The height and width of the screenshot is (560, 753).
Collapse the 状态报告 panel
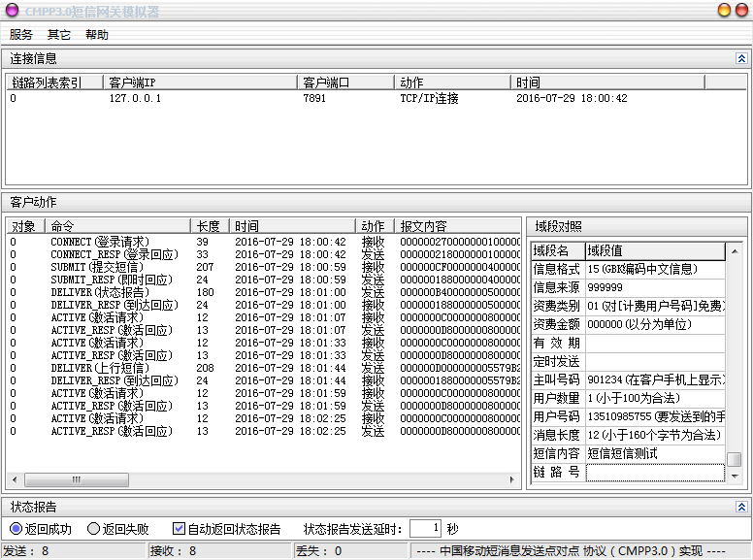click(x=741, y=507)
